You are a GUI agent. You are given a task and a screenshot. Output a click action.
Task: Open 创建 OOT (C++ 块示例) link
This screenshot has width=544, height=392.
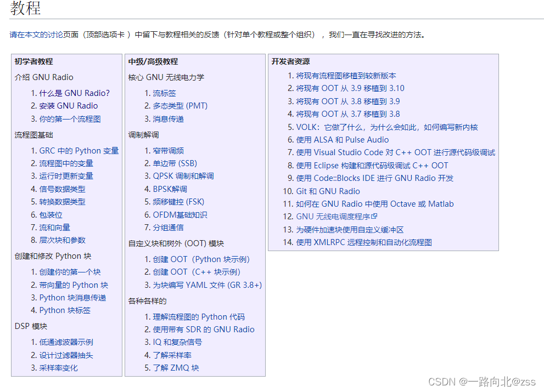pyautogui.click(x=197, y=272)
